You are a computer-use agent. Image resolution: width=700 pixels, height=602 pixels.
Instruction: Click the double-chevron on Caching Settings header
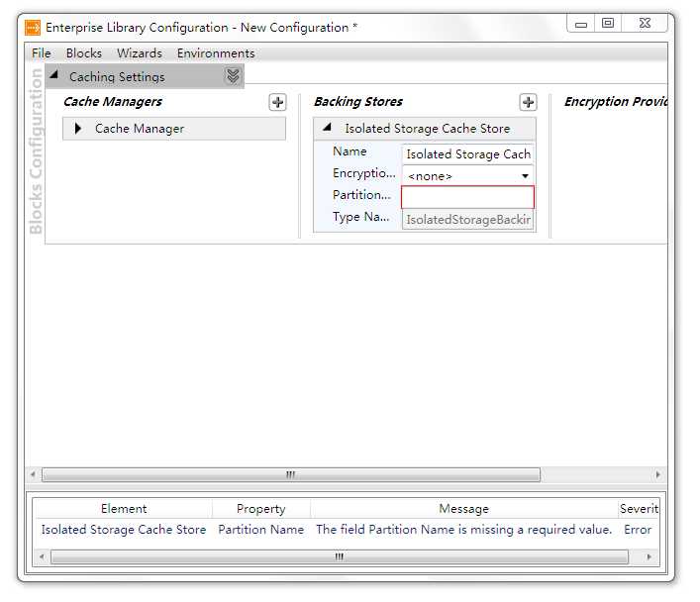(233, 76)
